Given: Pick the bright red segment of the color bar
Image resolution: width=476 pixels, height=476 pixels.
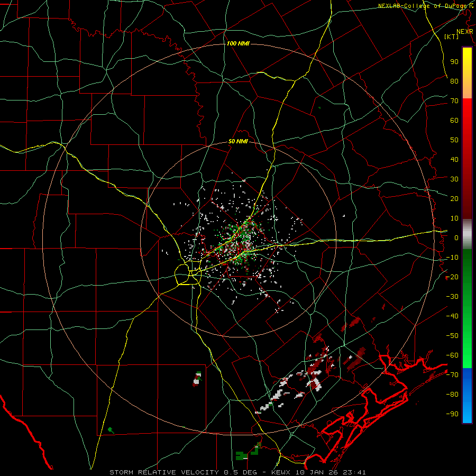Looking at the screenshot, I should (x=467, y=111).
